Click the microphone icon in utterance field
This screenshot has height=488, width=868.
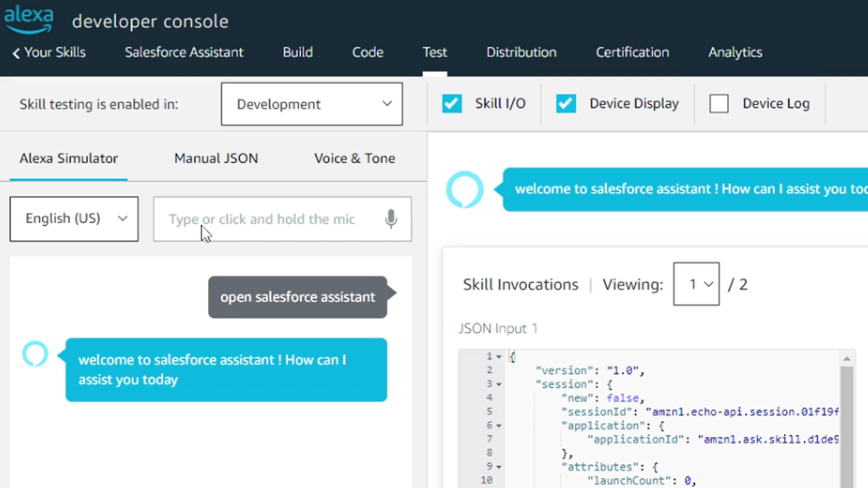point(391,219)
